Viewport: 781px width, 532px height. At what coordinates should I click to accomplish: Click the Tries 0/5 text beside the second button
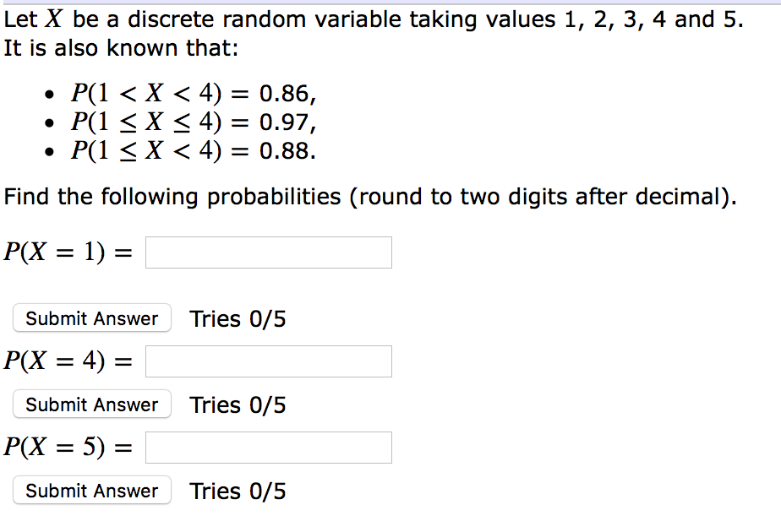pos(238,404)
